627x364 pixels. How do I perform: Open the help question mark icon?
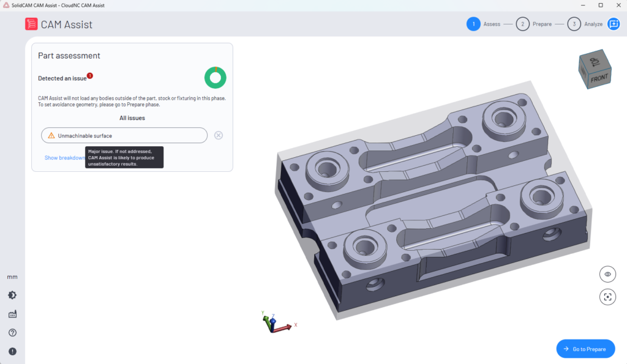pos(12,332)
